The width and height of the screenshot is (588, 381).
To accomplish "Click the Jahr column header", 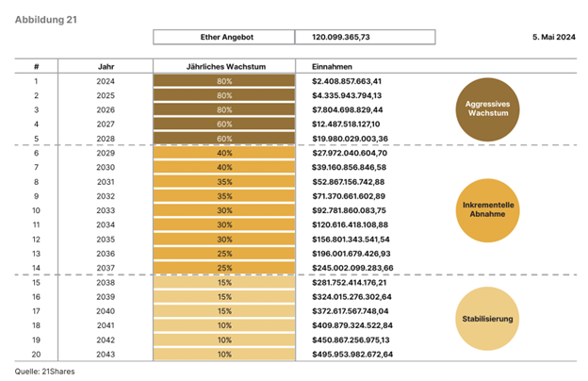I will coord(106,67).
